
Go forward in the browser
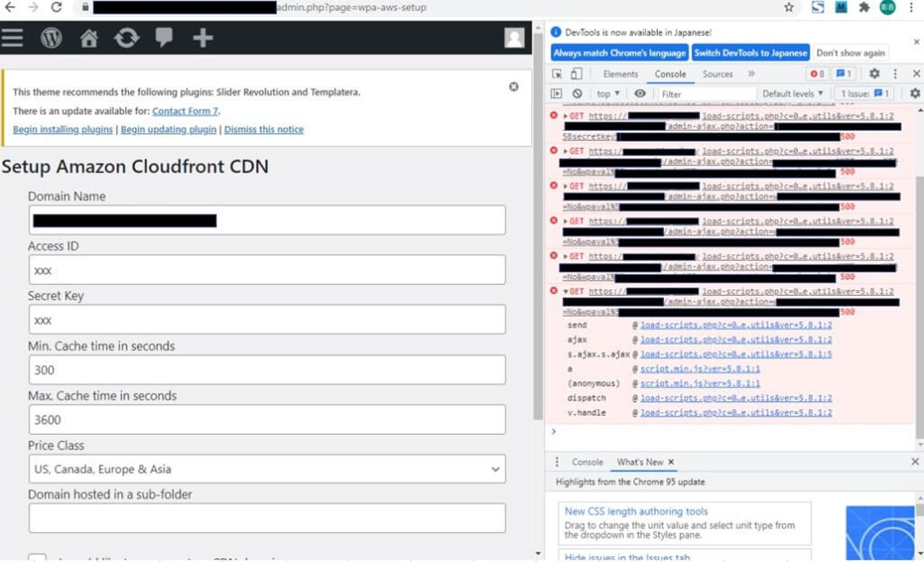[x=33, y=7]
